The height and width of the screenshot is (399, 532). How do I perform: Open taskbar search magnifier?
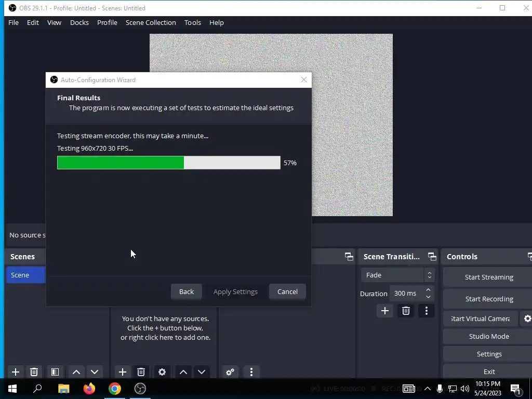[x=37, y=389]
